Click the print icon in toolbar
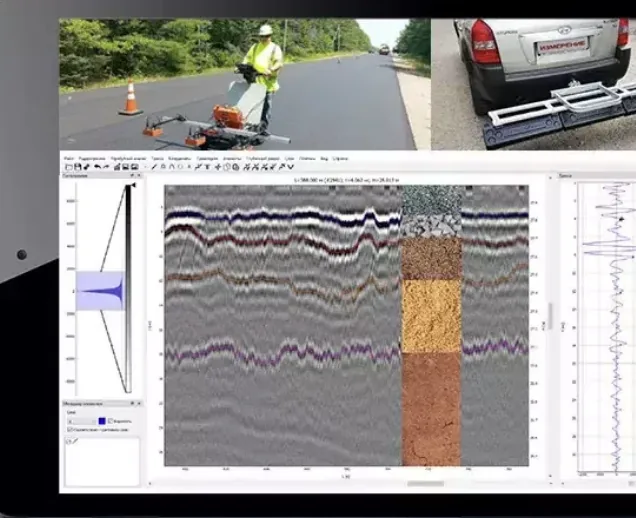The height and width of the screenshot is (518, 636). [117, 167]
